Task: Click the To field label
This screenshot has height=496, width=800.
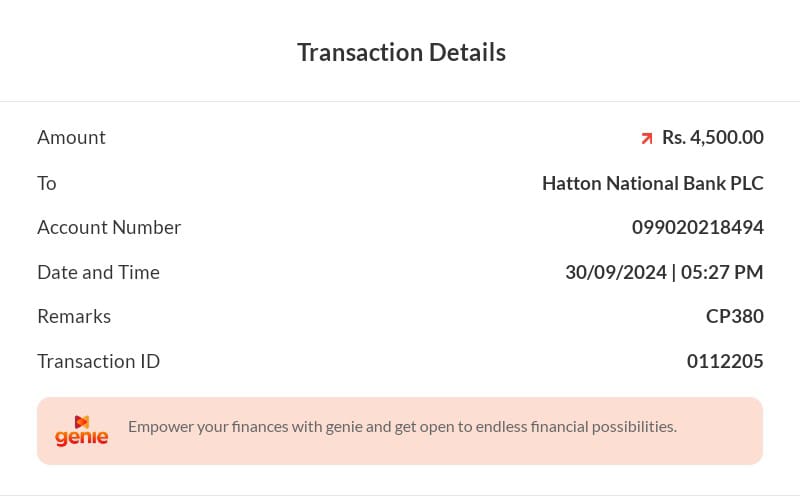Action: tap(47, 183)
